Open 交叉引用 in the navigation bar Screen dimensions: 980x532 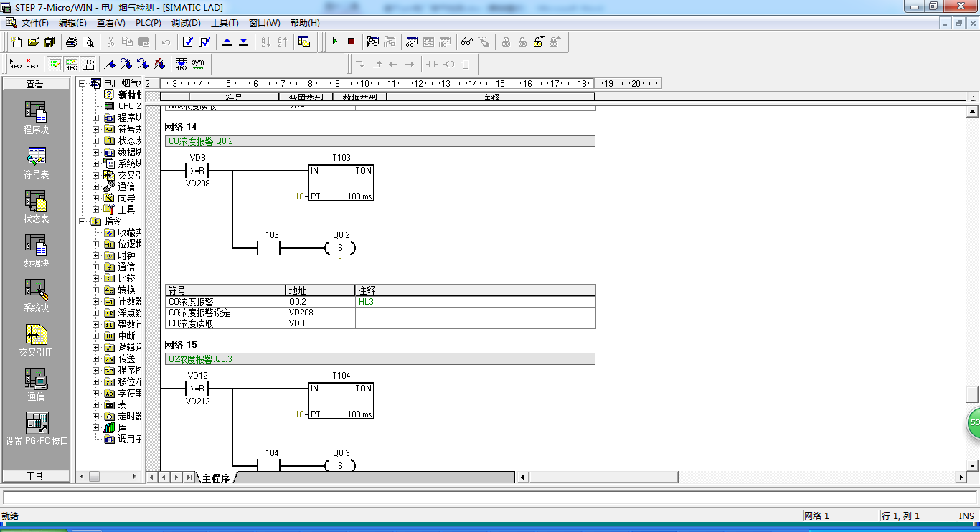tap(36, 341)
